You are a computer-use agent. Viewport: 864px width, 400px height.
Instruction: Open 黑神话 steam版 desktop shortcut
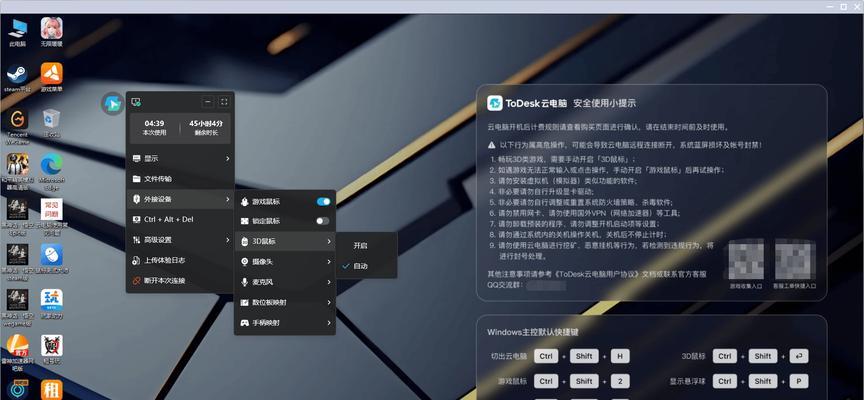click(18, 262)
